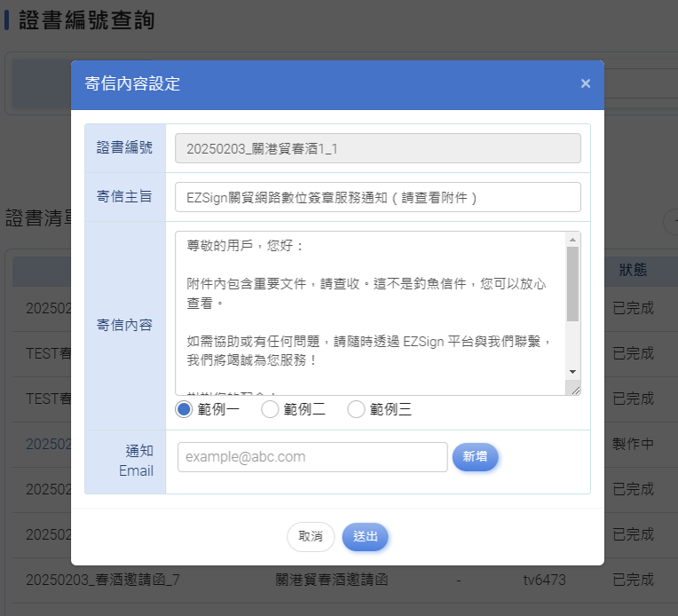The image size is (678, 616).
Task: Focus the 通知 Email input field
Action: (x=312, y=457)
